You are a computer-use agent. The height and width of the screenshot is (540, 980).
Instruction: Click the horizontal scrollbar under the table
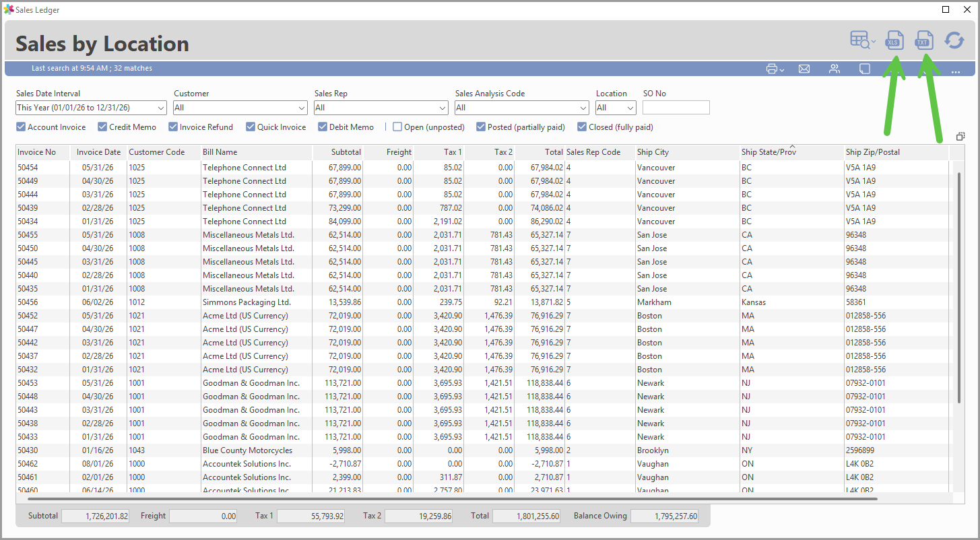[453, 499]
